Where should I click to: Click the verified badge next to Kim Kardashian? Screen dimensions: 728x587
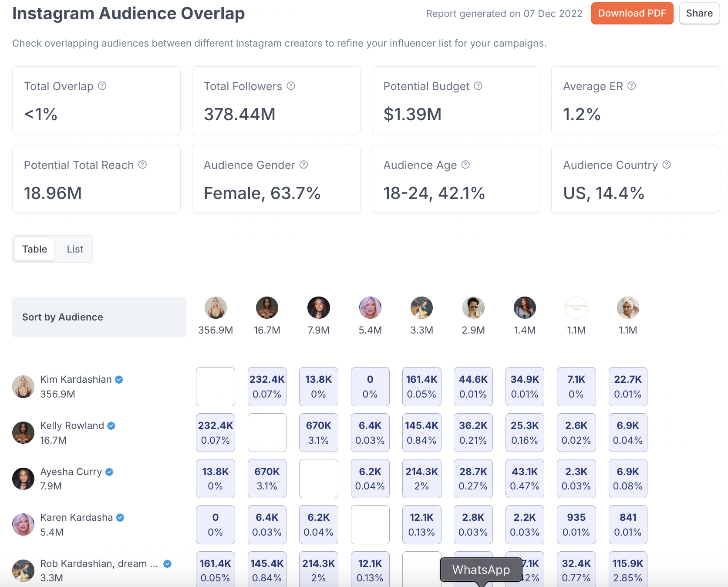coord(119,380)
